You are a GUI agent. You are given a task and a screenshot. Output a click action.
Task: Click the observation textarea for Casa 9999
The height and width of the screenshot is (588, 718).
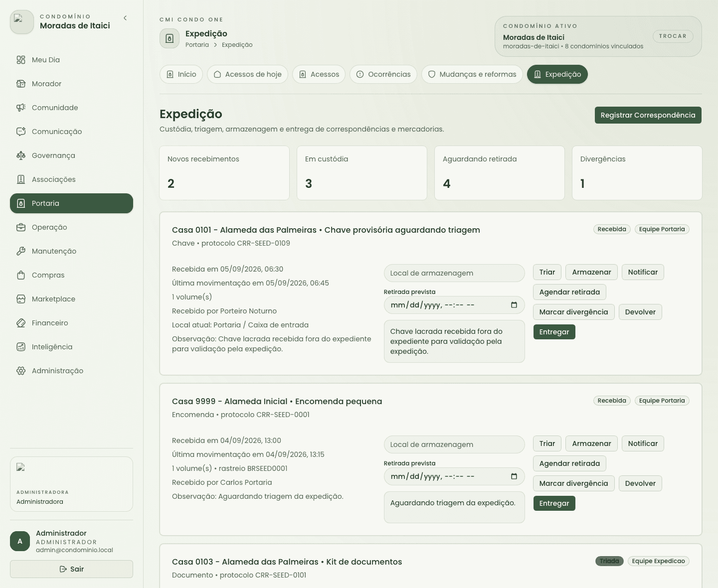click(x=454, y=507)
